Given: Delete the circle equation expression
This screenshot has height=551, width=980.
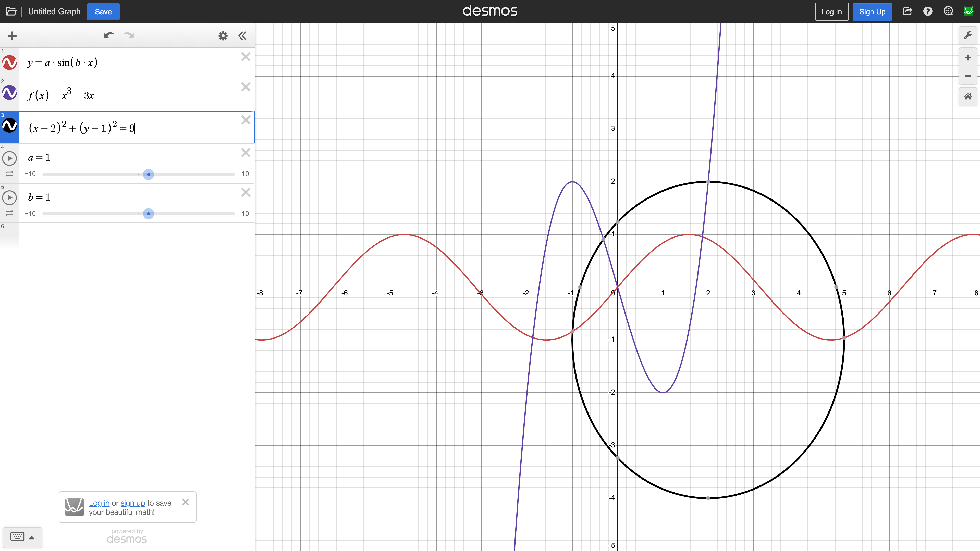Looking at the screenshot, I should [x=246, y=120].
